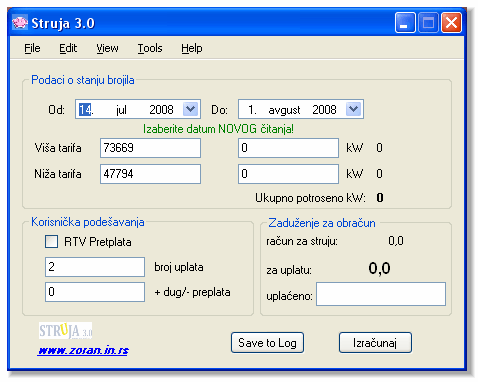This screenshot has width=478, height=382.
Task: Click the broj uplata input field
Action: [95, 267]
